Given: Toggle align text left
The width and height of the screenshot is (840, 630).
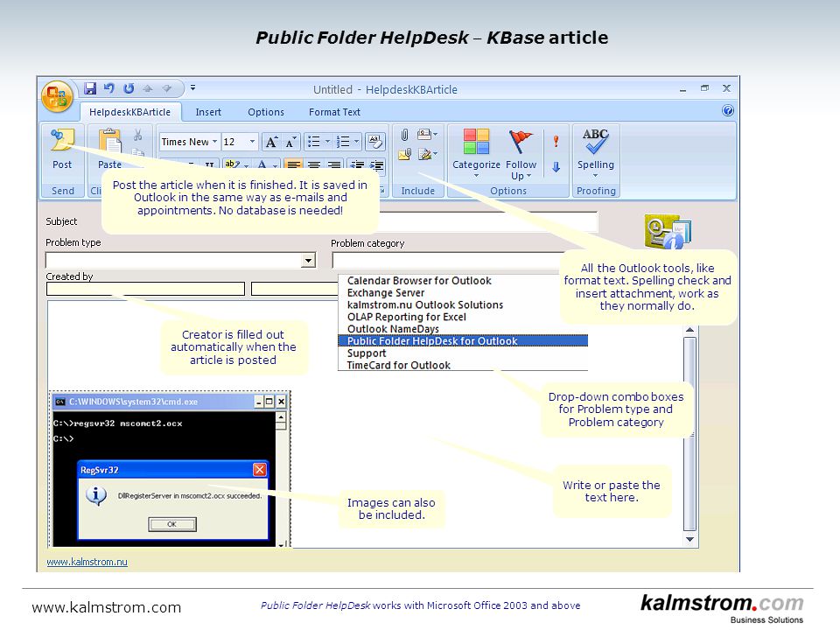Looking at the screenshot, I should (294, 164).
